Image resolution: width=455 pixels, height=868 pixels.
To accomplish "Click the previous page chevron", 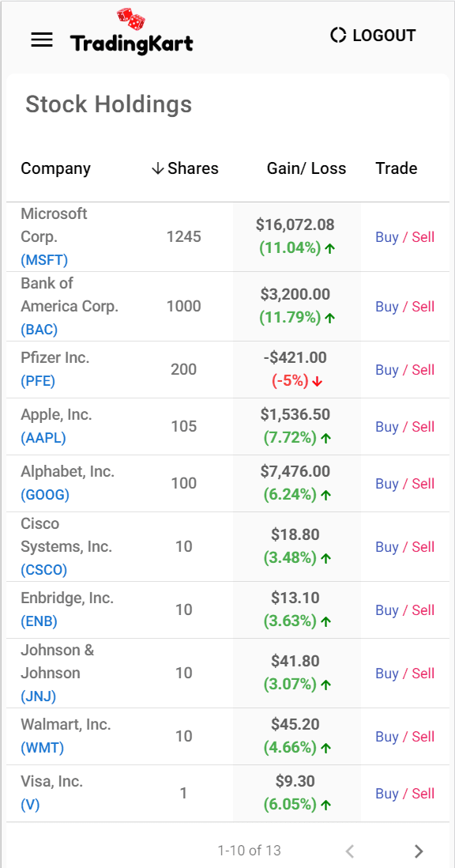I will click(349, 851).
